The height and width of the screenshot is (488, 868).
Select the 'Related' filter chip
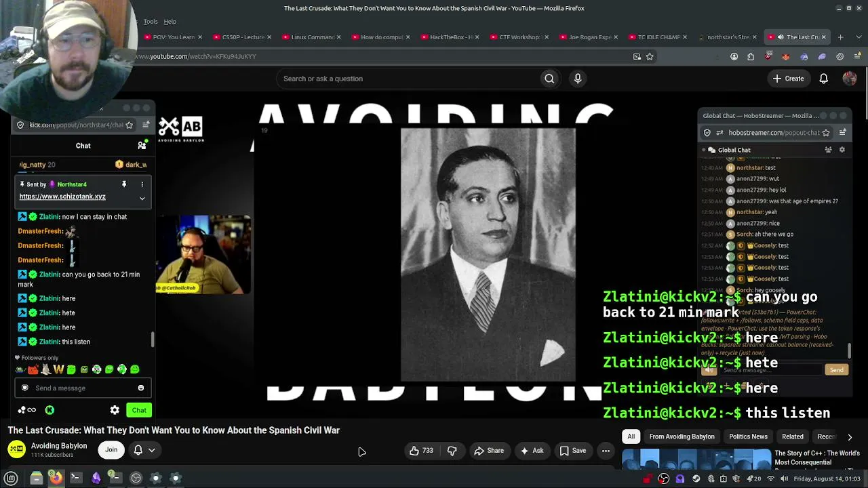pyautogui.click(x=793, y=437)
